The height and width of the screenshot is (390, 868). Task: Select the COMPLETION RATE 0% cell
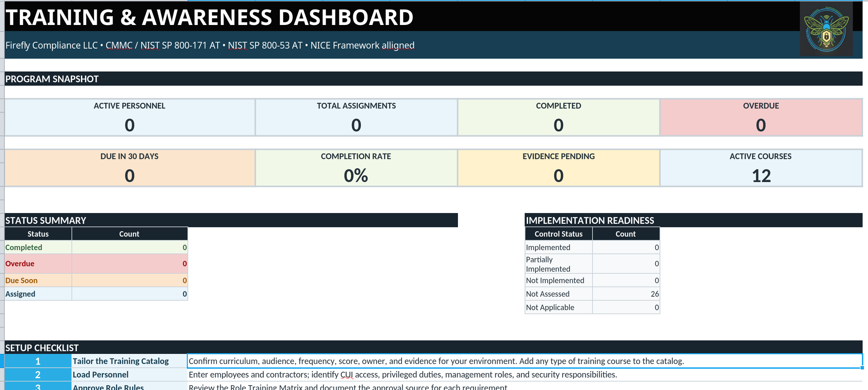click(356, 176)
